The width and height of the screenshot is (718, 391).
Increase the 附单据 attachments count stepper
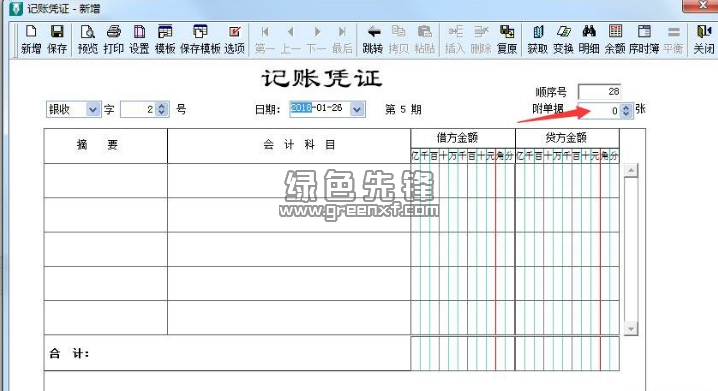(626, 107)
